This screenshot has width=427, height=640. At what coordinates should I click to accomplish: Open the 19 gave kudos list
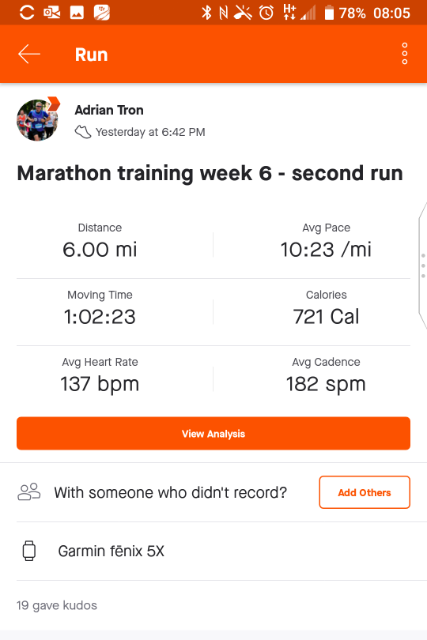[57, 605]
